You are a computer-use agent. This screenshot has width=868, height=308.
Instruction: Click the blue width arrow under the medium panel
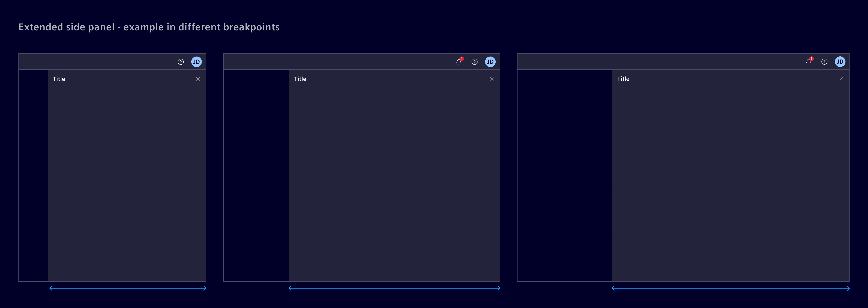point(394,288)
